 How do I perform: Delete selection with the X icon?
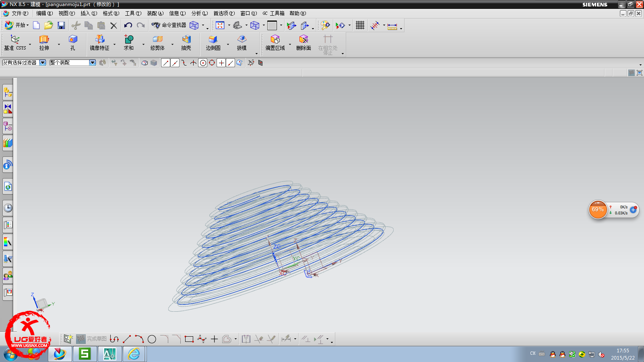pyautogui.click(x=114, y=25)
